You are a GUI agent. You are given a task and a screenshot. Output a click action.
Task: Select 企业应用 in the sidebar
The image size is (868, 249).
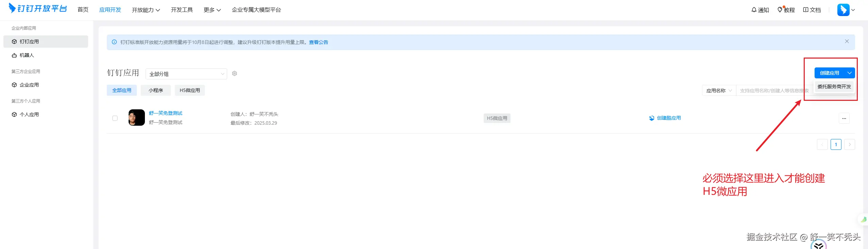click(46, 85)
